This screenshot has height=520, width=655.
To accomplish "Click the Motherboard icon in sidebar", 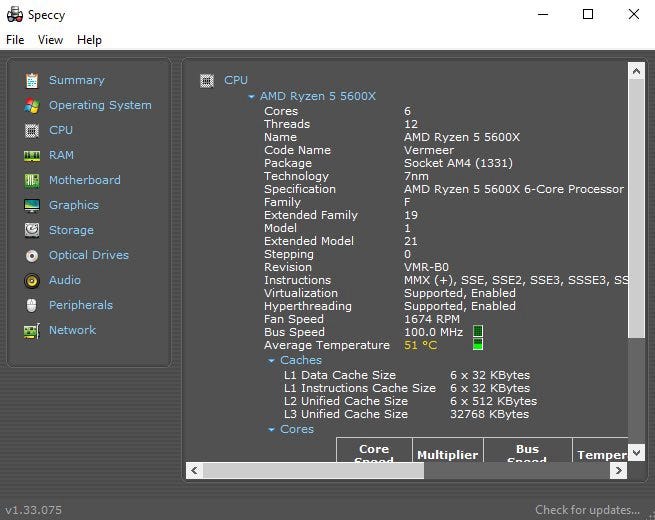I will point(32,180).
